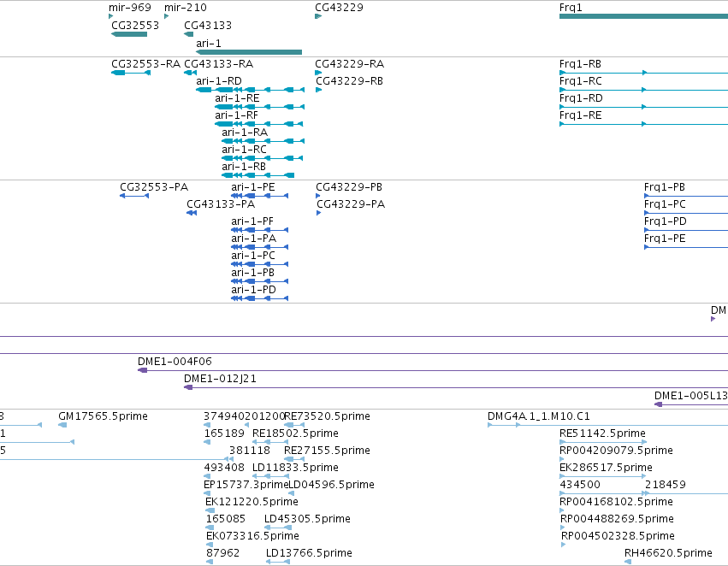Click the EK121220.5prime EST label
This screenshot has width=728, height=566.
[x=252, y=502]
